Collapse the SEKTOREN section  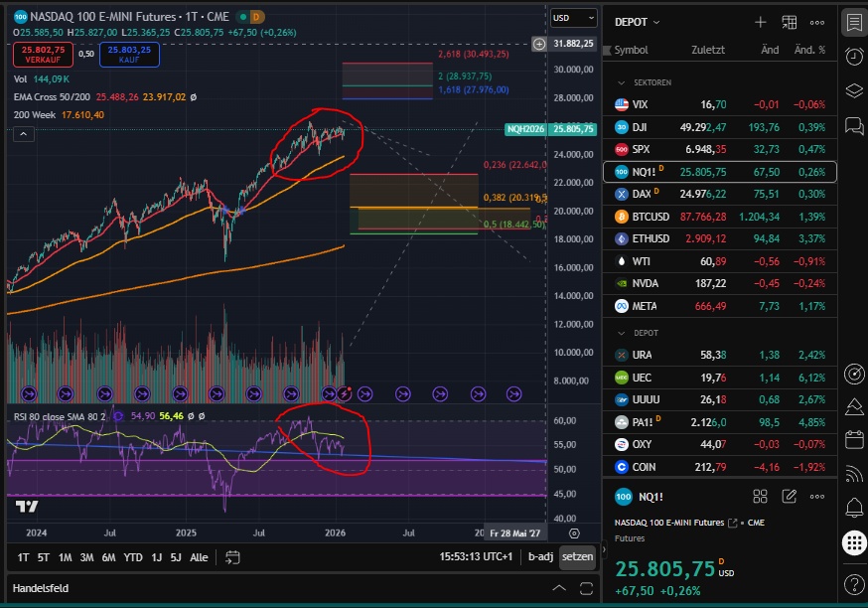622,82
